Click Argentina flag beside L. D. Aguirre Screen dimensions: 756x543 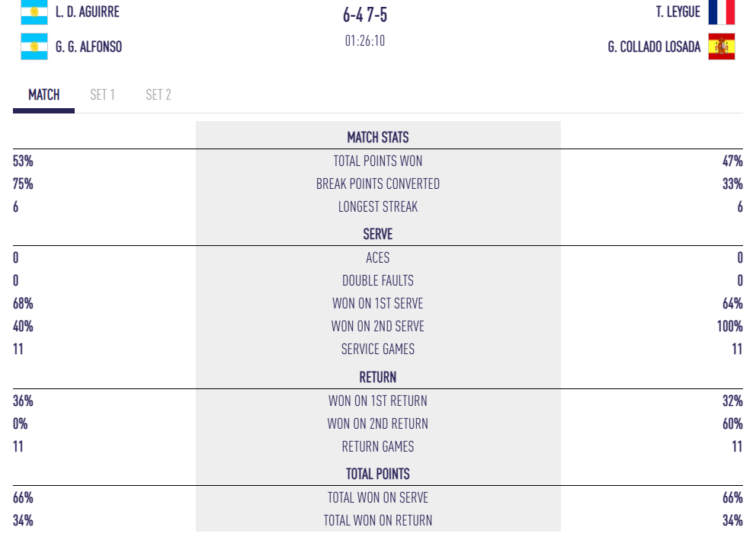tap(34, 11)
